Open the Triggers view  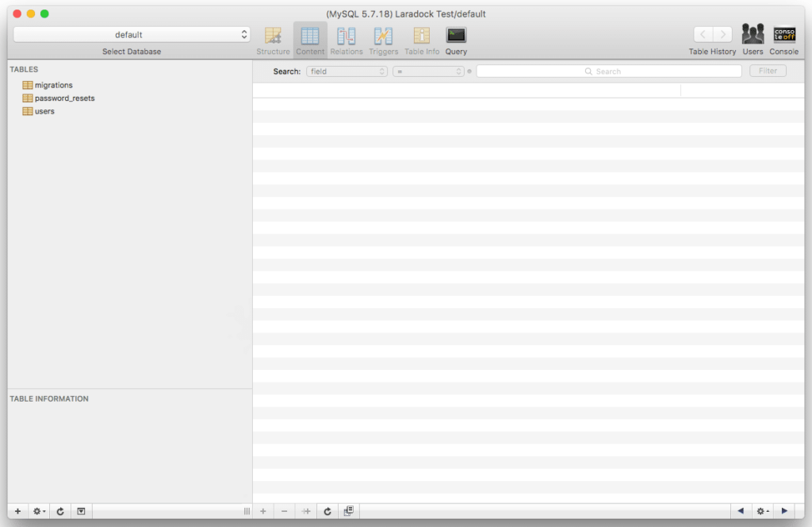[383, 40]
